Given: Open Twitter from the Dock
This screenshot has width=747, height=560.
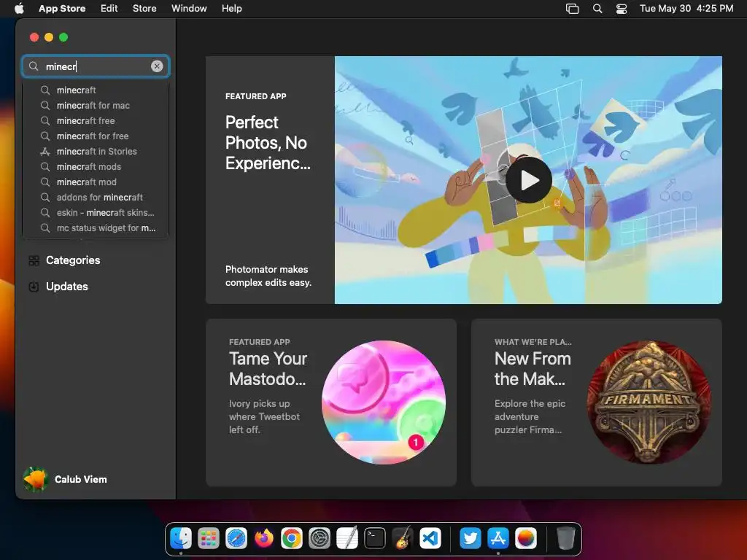Looking at the screenshot, I should [x=471, y=539].
